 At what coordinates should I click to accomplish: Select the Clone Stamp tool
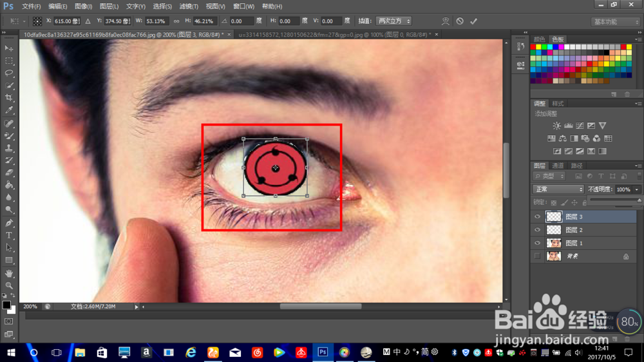pyautogui.click(x=9, y=148)
